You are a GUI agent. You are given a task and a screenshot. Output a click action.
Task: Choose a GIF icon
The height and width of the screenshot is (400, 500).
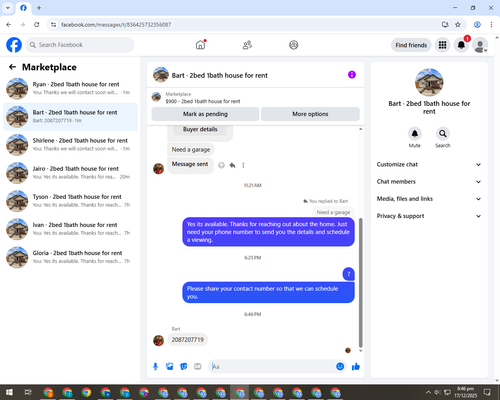pyautogui.click(x=198, y=367)
